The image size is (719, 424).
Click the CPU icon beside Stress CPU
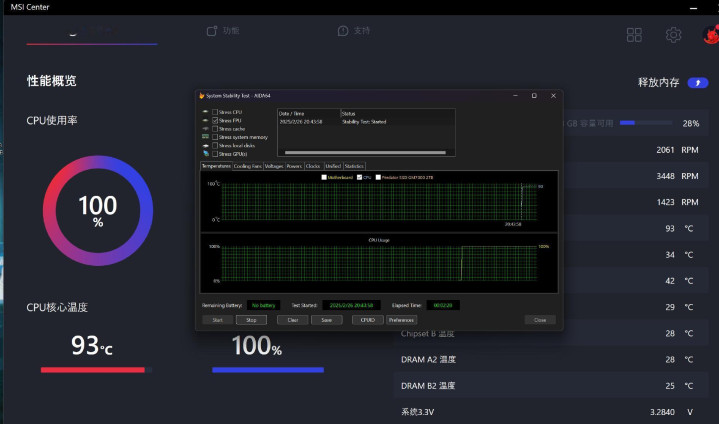[205, 112]
